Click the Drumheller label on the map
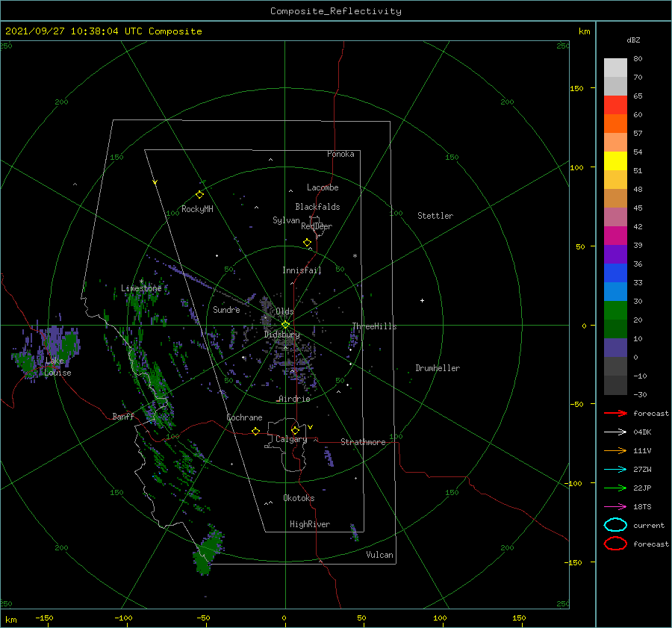The image size is (672, 628). click(x=438, y=368)
